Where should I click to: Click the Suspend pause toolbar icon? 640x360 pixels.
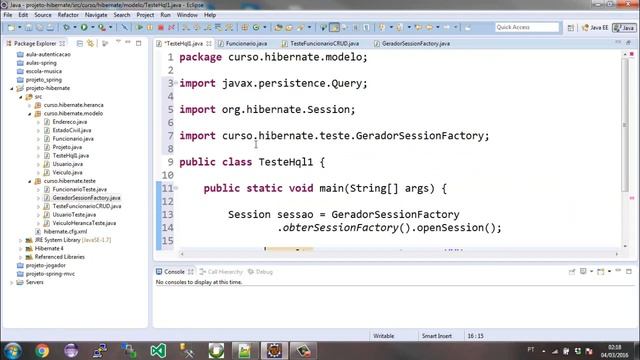(150, 27)
